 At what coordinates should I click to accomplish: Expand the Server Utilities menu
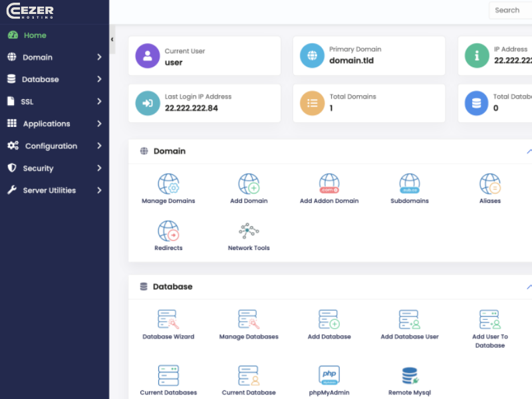pyautogui.click(x=55, y=190)
